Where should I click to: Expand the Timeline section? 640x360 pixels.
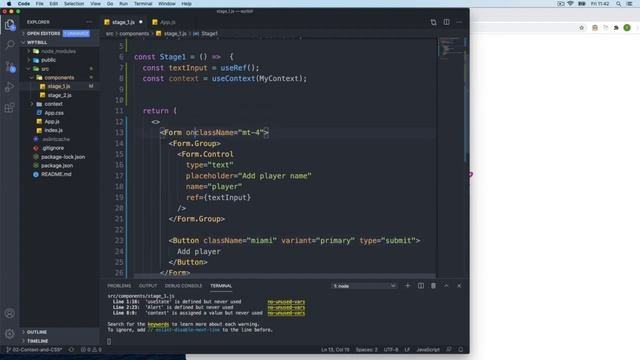pos(59,341)
